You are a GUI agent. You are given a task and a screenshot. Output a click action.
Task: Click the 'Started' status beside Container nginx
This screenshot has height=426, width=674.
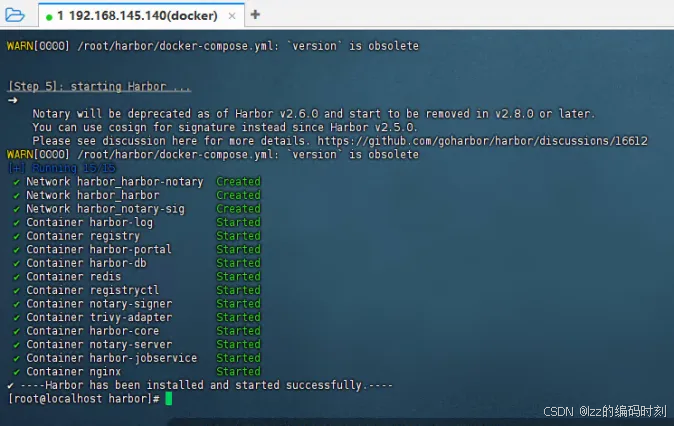239,371
